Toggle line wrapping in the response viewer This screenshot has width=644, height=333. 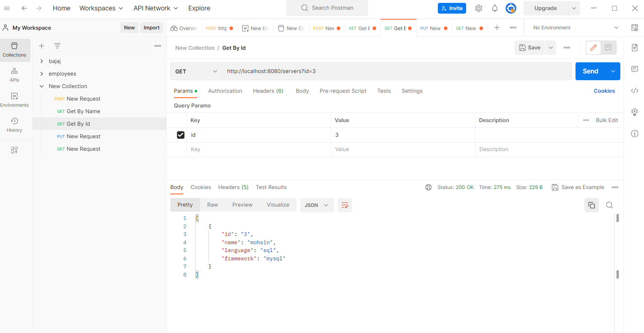345,205
